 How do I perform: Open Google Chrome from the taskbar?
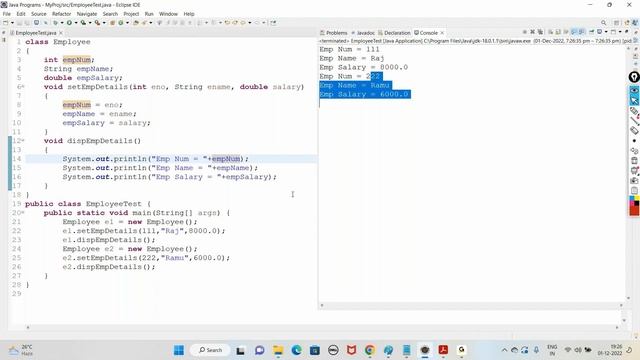pyautogui.click(x=370, y=350)
